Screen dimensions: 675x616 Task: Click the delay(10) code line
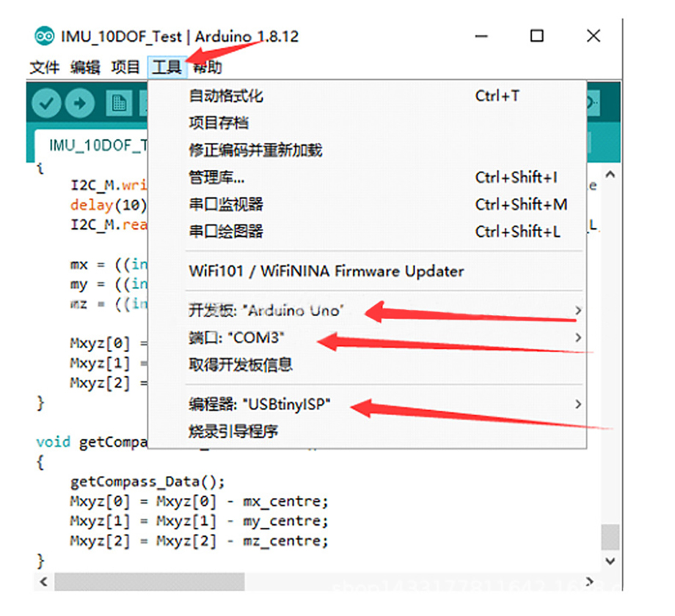(x=109, y=205)
